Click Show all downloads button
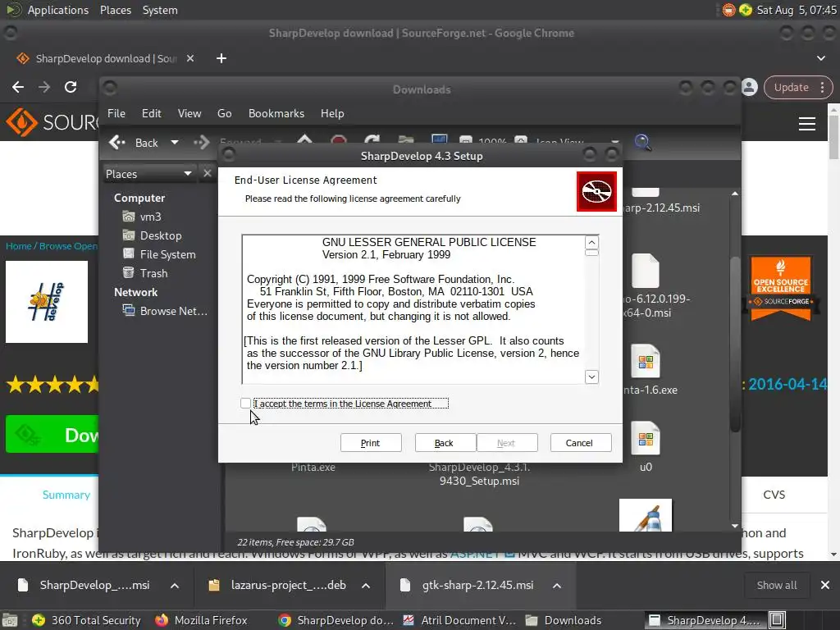The height and width of the screenshot is (630, 840). 776,586
